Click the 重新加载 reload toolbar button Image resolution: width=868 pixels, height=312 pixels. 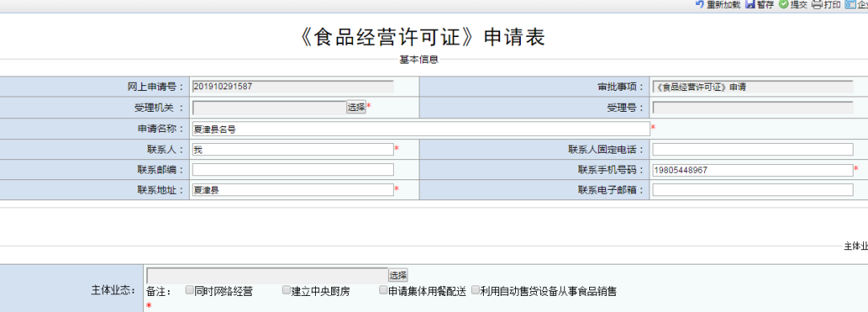click(x=718, y=5)
